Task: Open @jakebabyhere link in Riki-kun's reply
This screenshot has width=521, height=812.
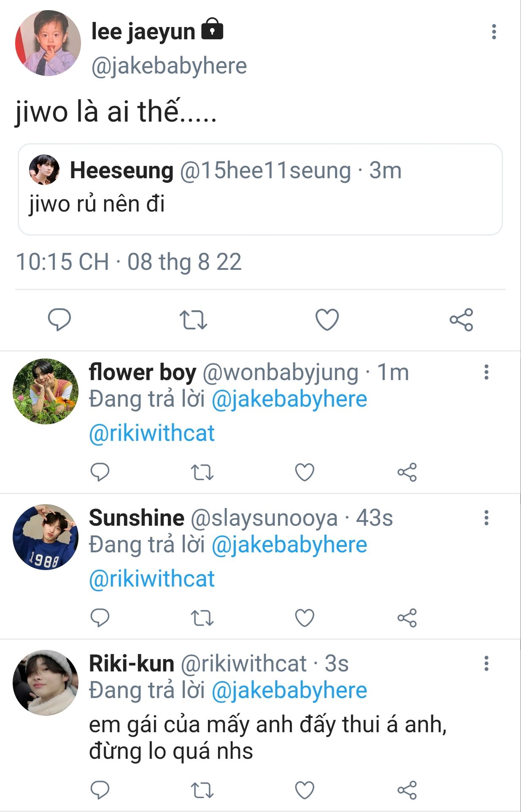Action: [x=289, y=690]
